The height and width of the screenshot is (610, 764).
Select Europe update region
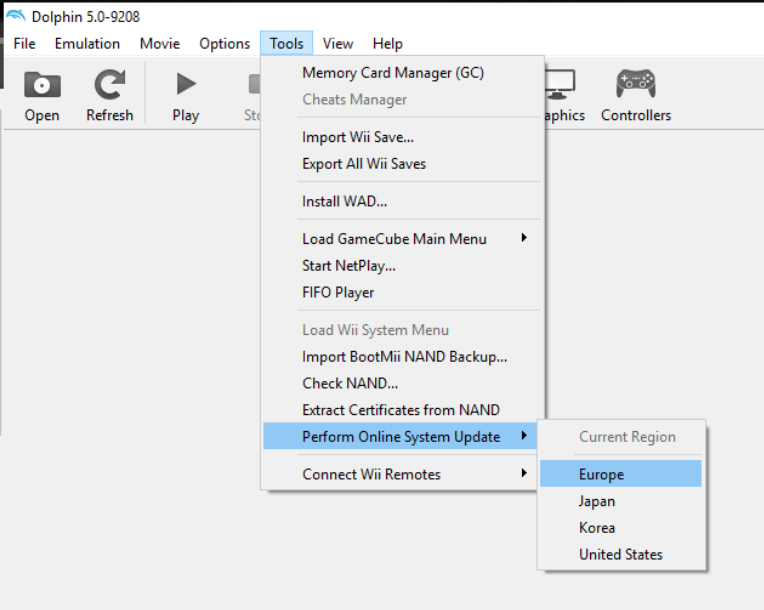click(x=601, y=474)
